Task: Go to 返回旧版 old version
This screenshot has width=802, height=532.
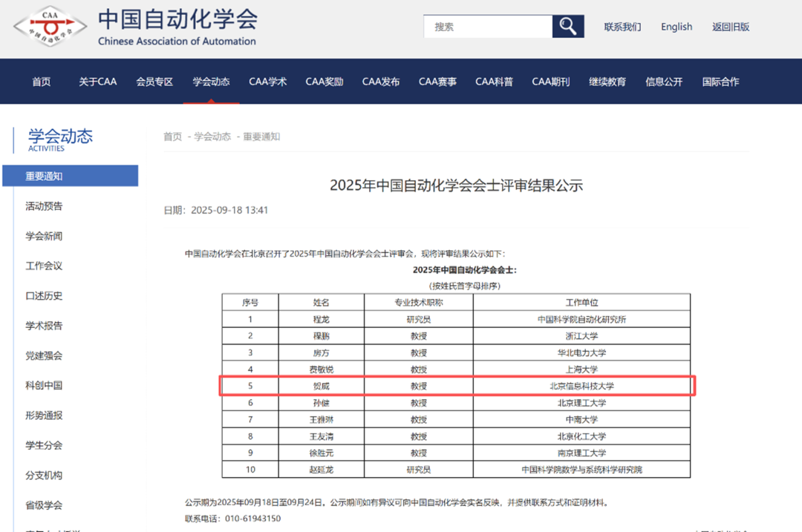Action: coord(731,27)
